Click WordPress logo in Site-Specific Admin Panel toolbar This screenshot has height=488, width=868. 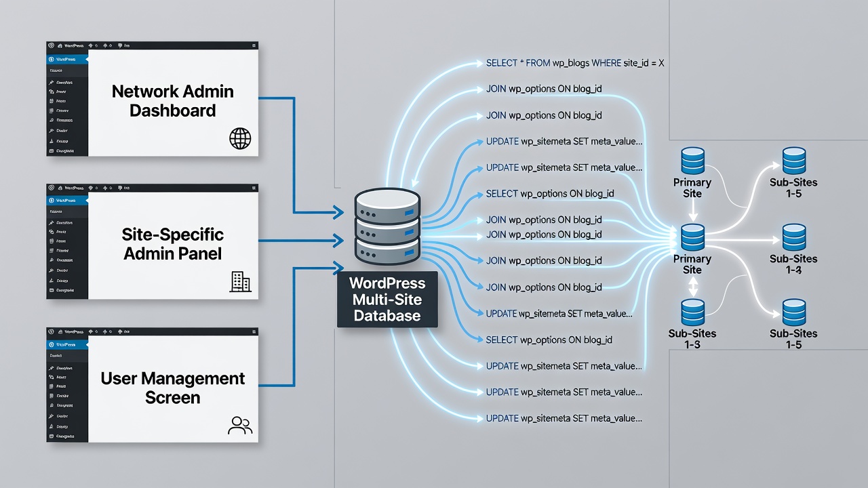click(x=51, y=188)
